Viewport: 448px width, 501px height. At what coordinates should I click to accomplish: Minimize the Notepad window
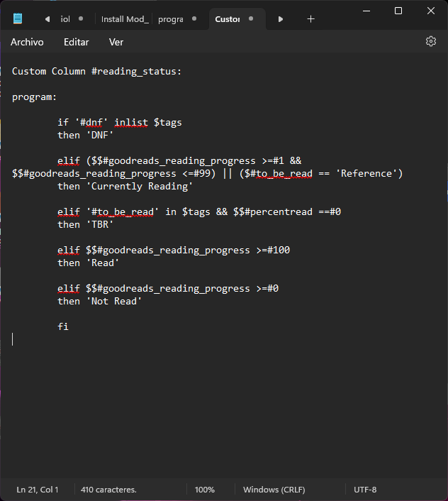point(366,11)
